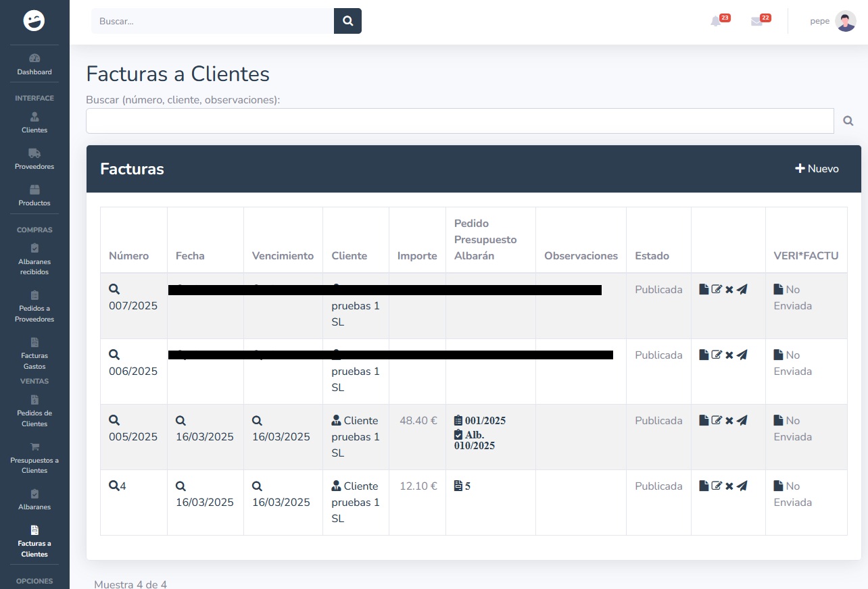Screen dimensions: 868x589
Task: Open Facturas Gastos in the sidebar
Action: point(34,353)
